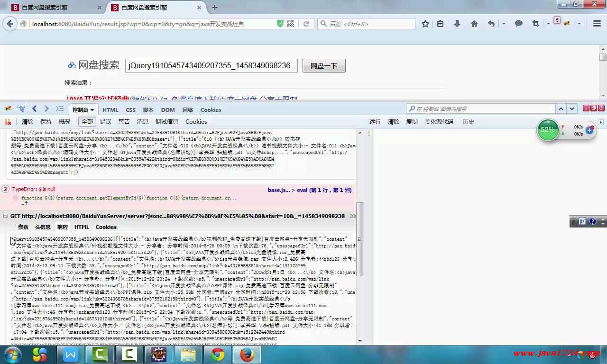This screenshot has width=607, height=364.
Task: Click 复制 in command editor
Action: [x=412, y=122]
